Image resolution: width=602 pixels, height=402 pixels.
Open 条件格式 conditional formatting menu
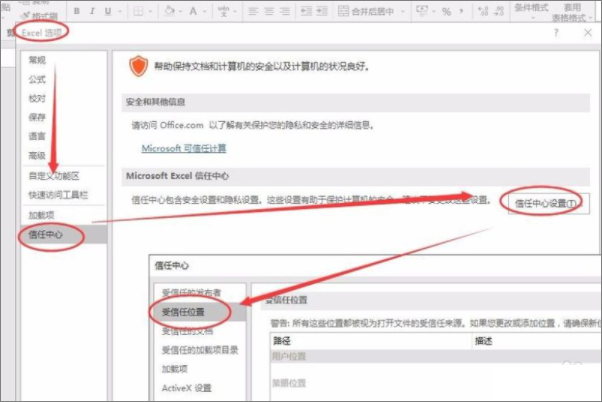click(x=531, y=11)
